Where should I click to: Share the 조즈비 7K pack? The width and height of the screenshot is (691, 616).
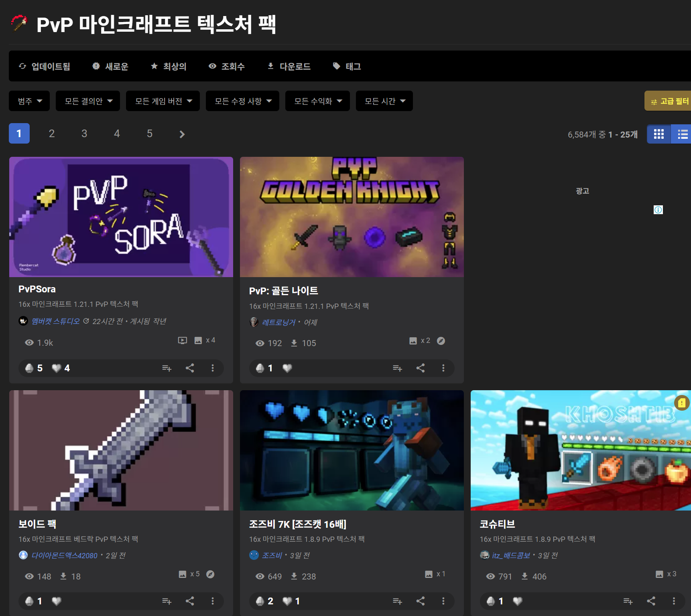click(x=421, y=601)
